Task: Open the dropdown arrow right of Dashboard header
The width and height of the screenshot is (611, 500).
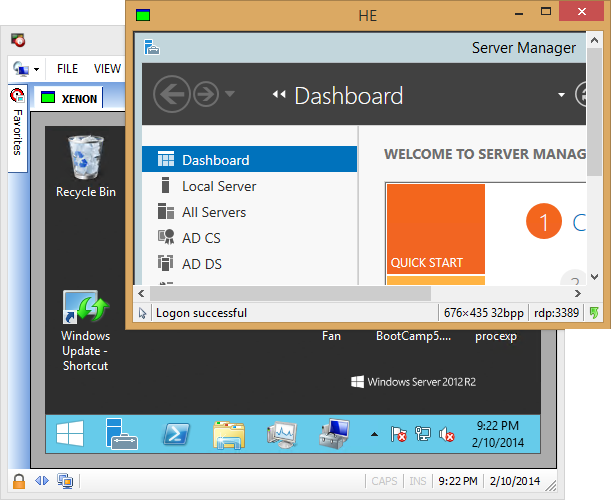Action: 561,95
